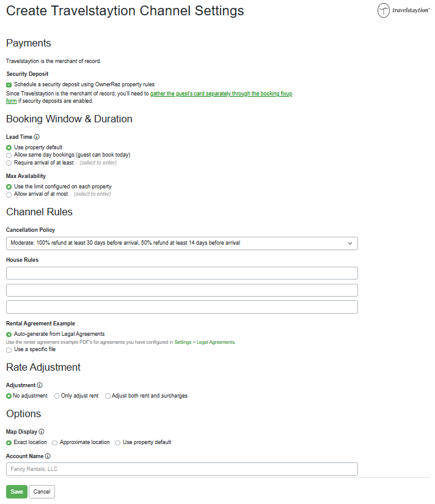Select "Adjust both rent and surcharges"
This screenshot has height=504, width=435.
107,396
